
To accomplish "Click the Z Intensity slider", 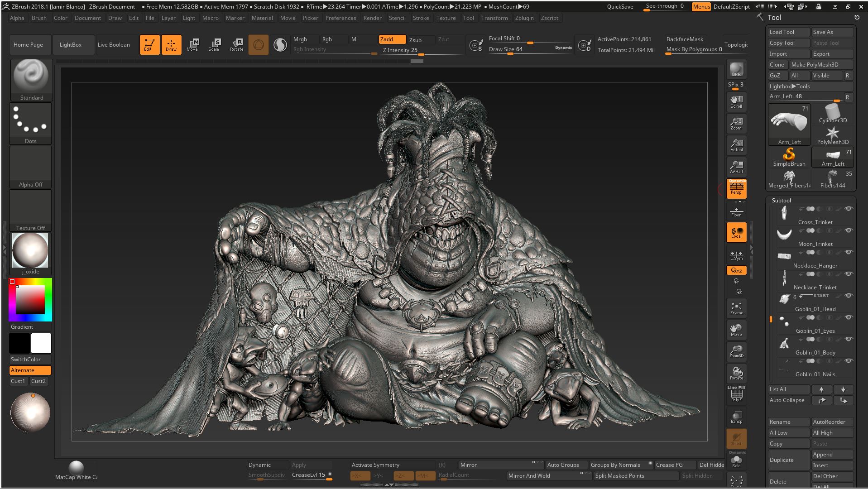I will click(400, 50).
